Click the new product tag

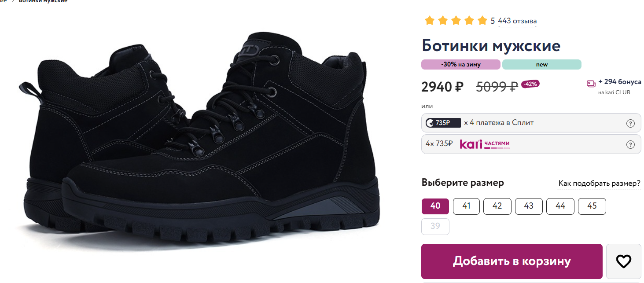[542, 65]
